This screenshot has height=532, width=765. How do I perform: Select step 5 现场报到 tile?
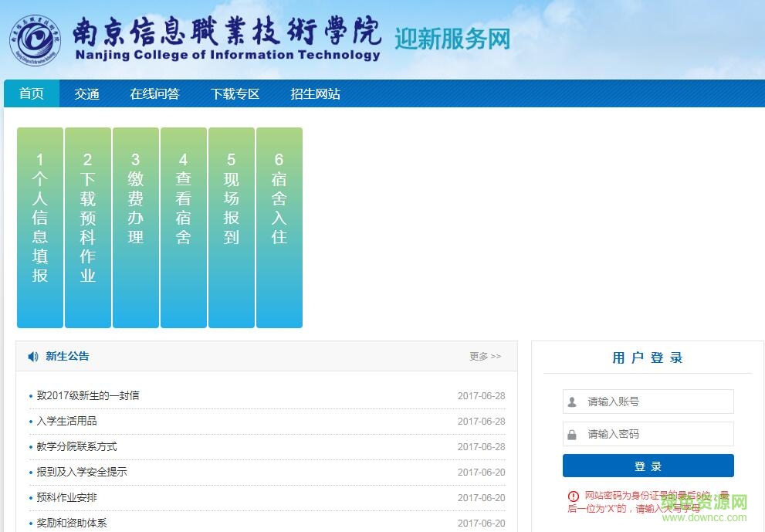(232, 228)
